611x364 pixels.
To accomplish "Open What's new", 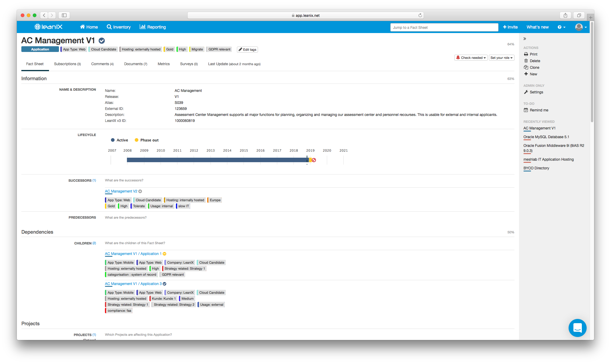I will point(537,27).
